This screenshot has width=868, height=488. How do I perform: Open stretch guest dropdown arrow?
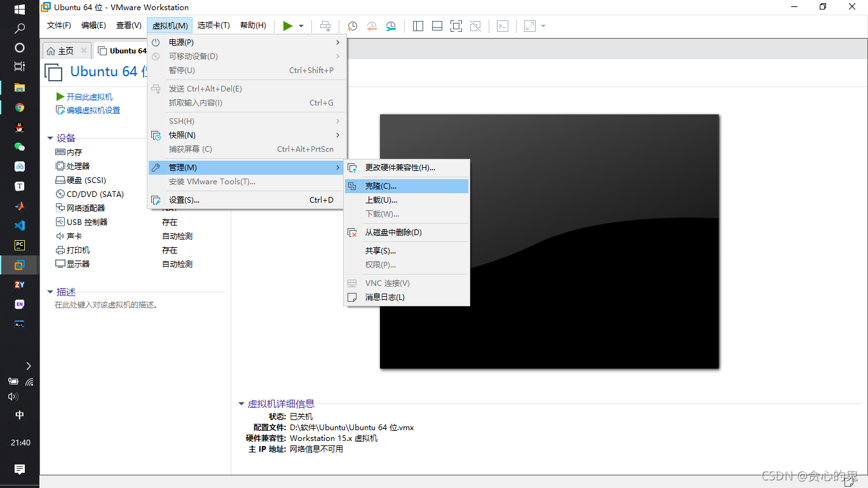coord(543,26)
